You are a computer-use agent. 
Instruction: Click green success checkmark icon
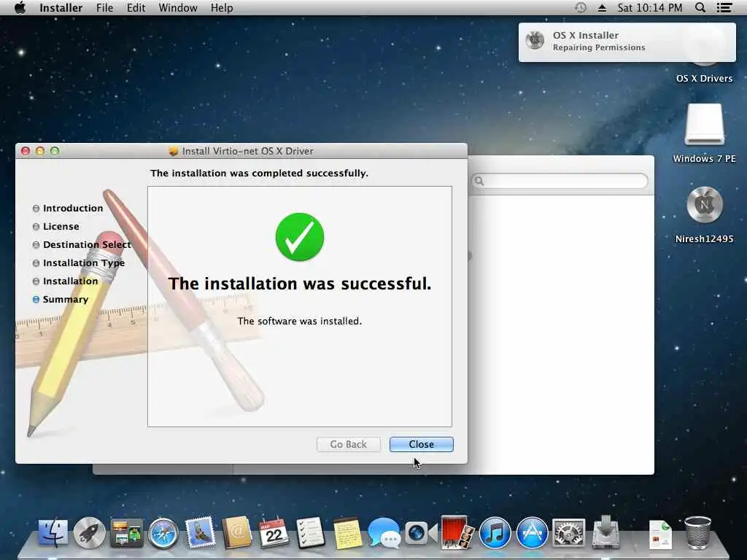pos(300,237)
